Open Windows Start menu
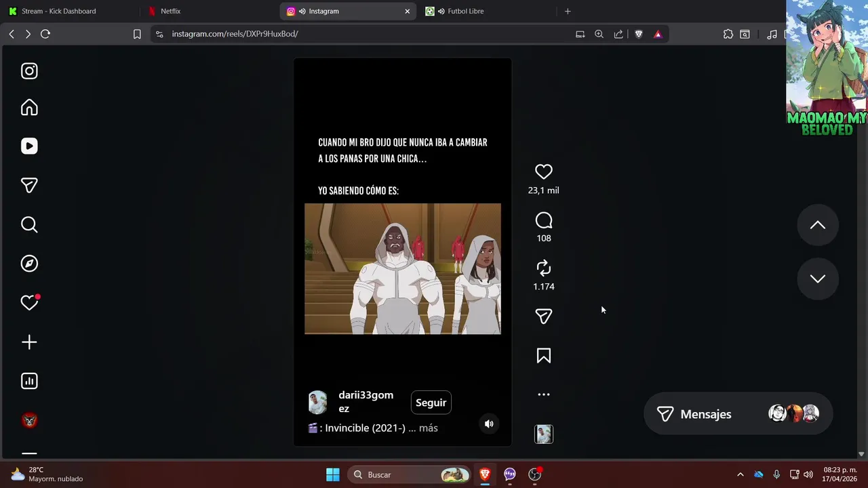The image size is (868, 488). (x=333, y=474)
